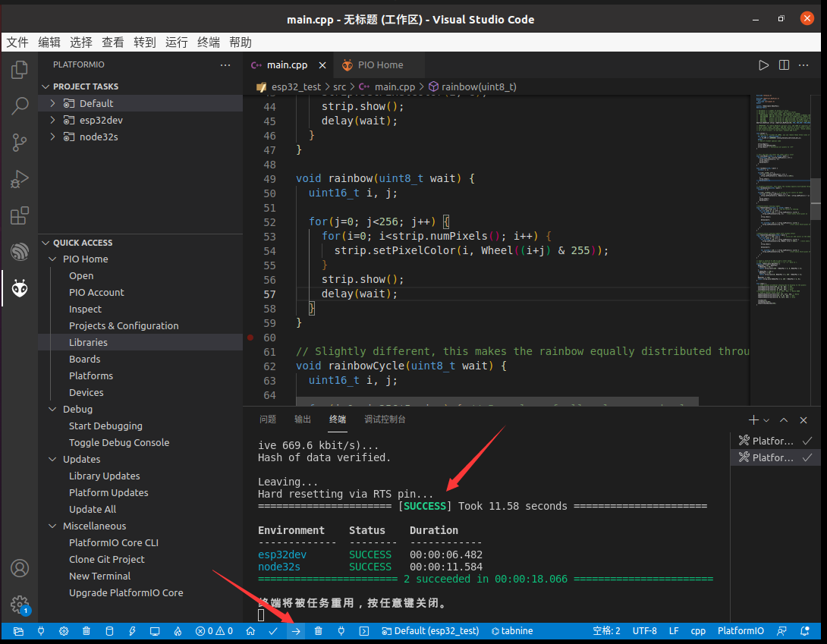Open the Run and Debug view
Image resolution: width=827 pixels, height=644 pixels.
click(x=20, y=179)
